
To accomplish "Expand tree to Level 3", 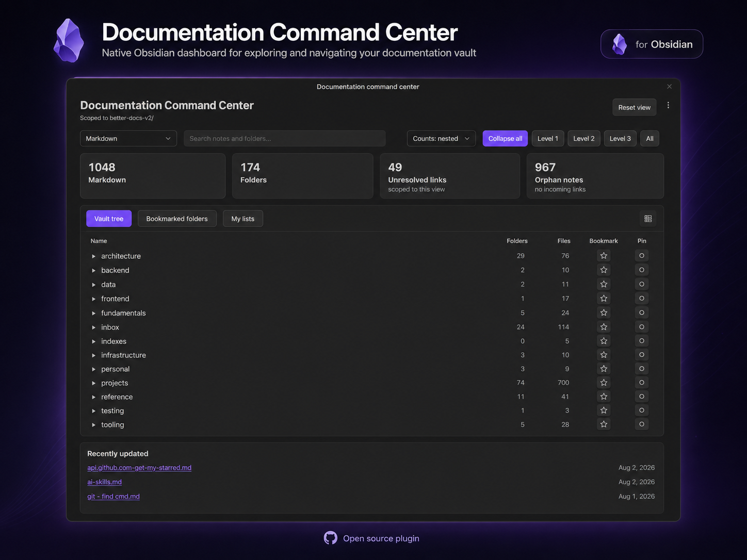I will coord(620,138).
